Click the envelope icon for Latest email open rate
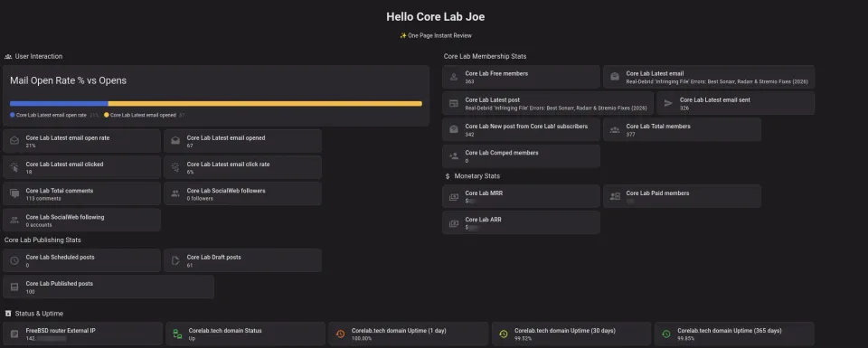This screenshot has height=348, width=868. 14,140
